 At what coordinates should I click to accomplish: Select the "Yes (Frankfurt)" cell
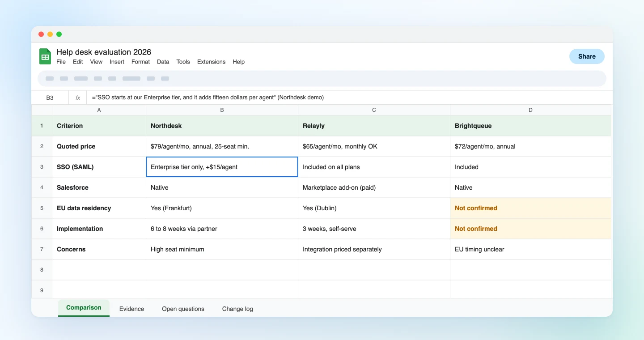pos(222,208)
